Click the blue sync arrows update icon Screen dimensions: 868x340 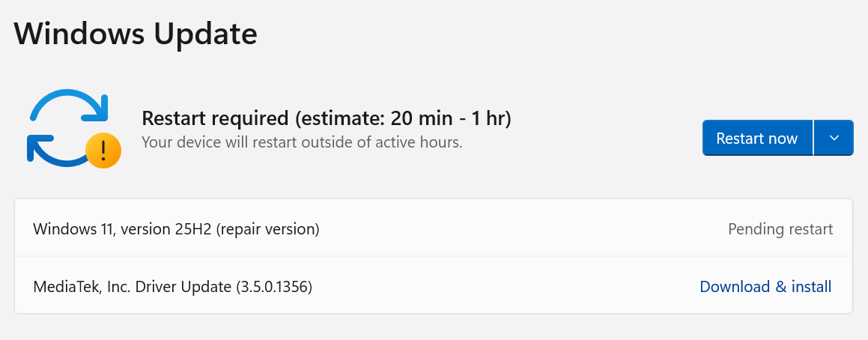pyautogui.click(x=69, y=128)
